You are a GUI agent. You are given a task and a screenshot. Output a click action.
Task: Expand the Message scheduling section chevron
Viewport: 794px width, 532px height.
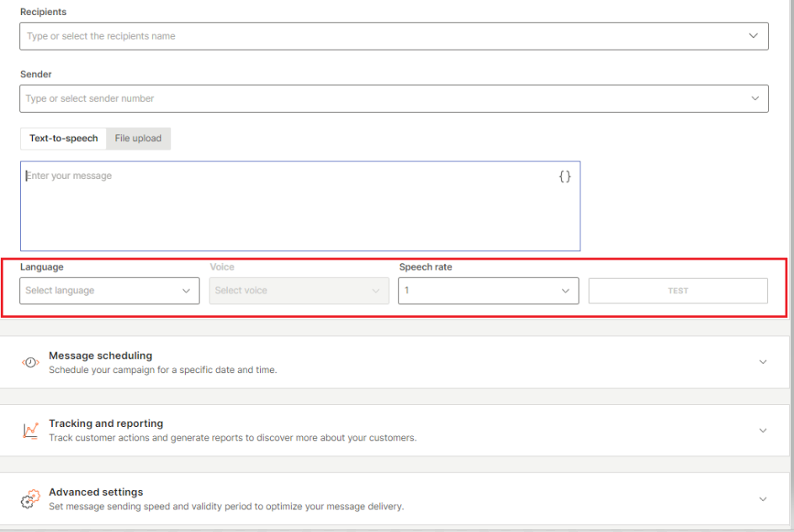point(763,362)
